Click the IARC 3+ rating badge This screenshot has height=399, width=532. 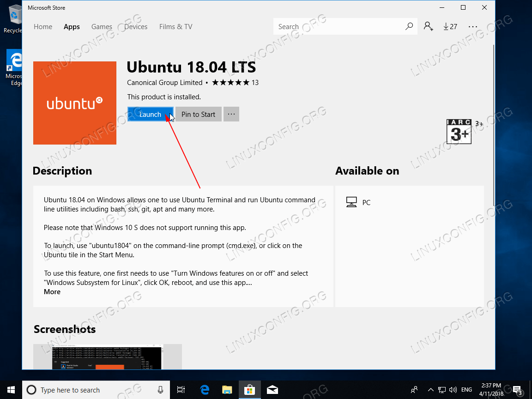[x=459, y=132]
